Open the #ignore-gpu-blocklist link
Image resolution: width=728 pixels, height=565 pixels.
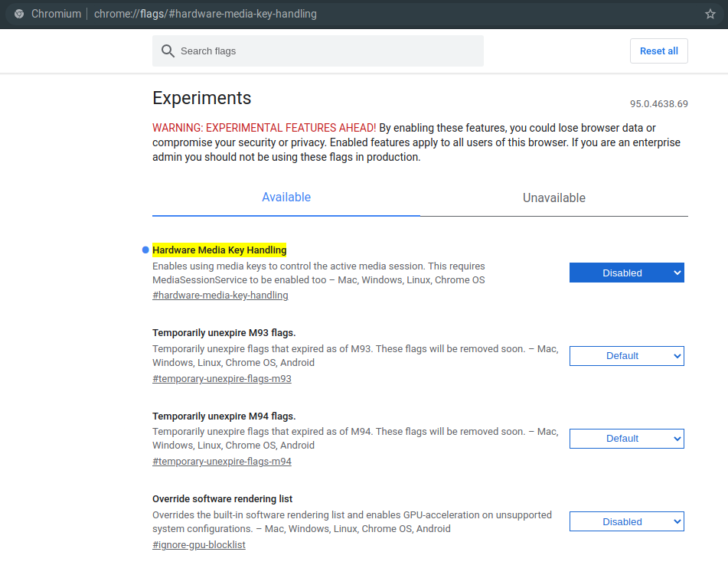point(199,544)
